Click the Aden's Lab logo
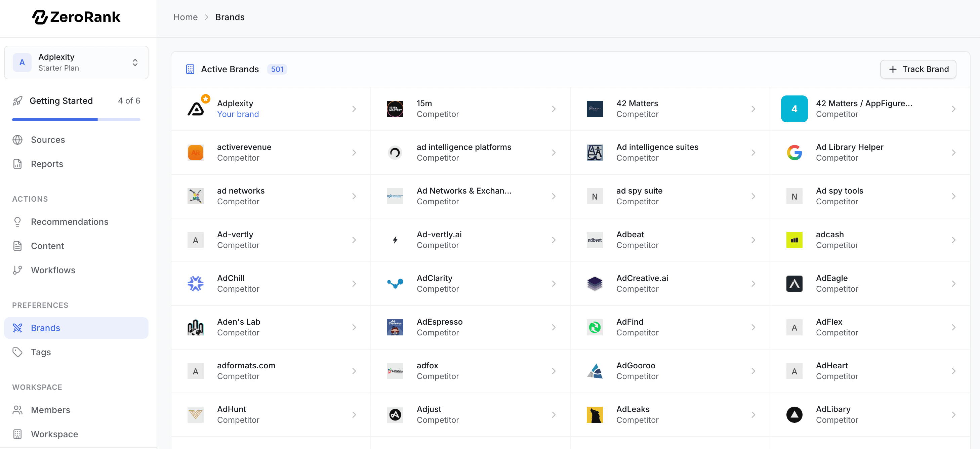Screen dimensions: 980x449 [x=196, y=327]
